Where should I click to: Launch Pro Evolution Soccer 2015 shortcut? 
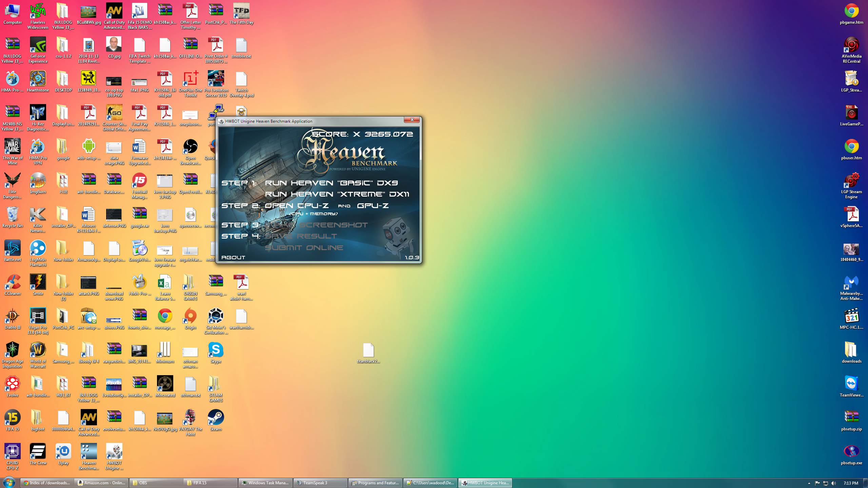coord(216,84)
